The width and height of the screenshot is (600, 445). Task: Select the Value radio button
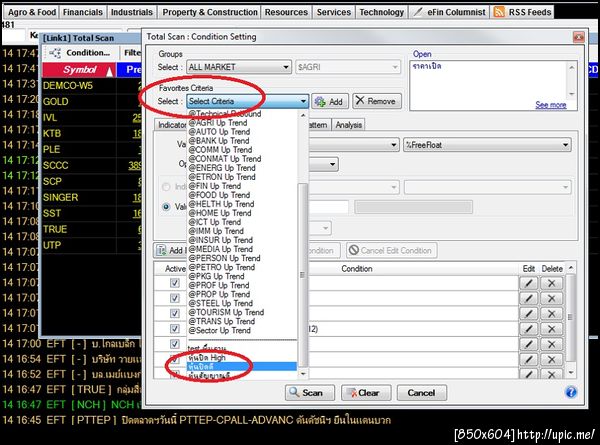click(166, 207)
